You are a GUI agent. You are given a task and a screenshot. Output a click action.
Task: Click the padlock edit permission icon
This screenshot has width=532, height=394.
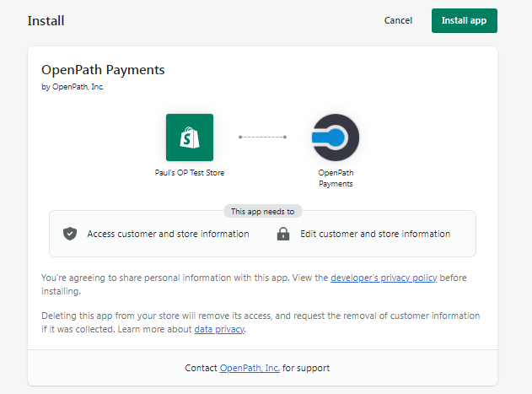coord(283,234)
